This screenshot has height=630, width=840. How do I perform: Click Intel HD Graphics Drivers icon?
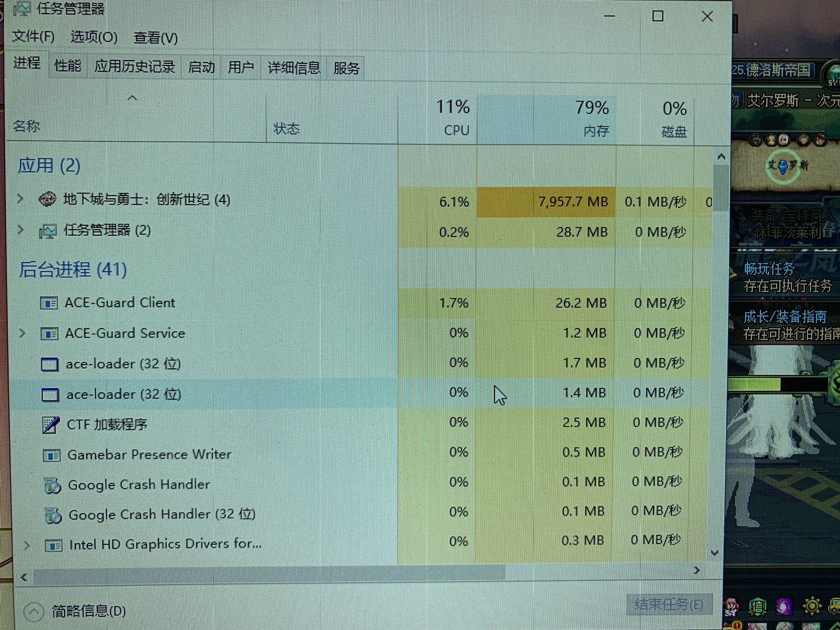(x=54, y=546)
